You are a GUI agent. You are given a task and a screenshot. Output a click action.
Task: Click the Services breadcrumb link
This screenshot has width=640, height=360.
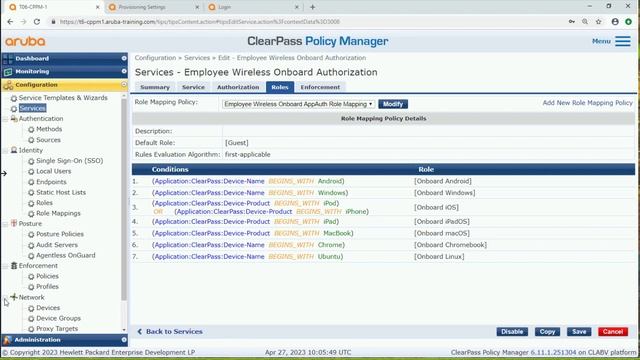point(197,58)
